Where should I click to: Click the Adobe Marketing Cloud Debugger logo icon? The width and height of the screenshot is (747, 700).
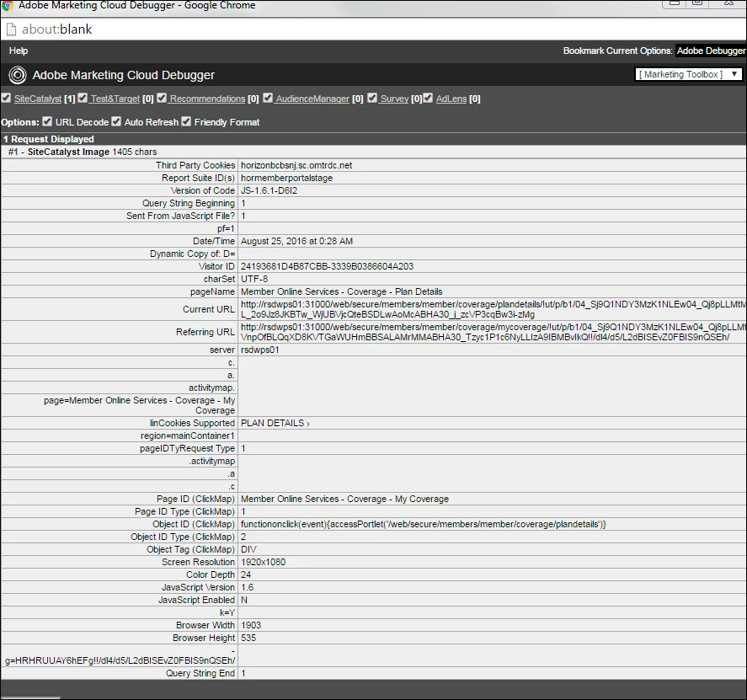18,75
